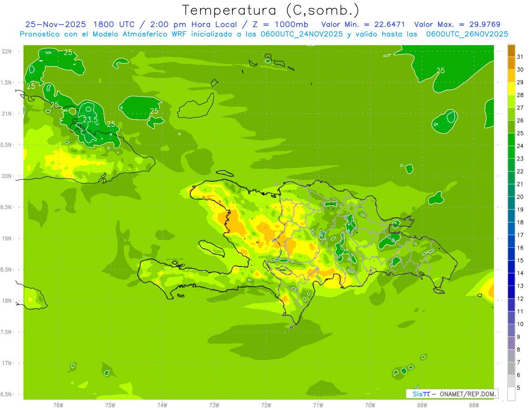This screenshot has width=532, height=411.
Task: Click the "72W" longitude axis label
Action: pyautogui.click(x=266, y=406)
